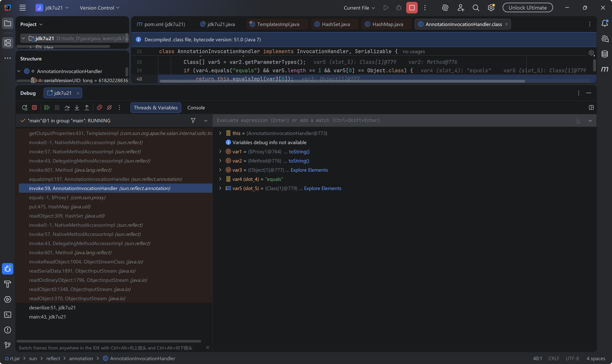Open the Current File run configuration dropdown
Screen dimensions: 612x364
click(359, 8)
